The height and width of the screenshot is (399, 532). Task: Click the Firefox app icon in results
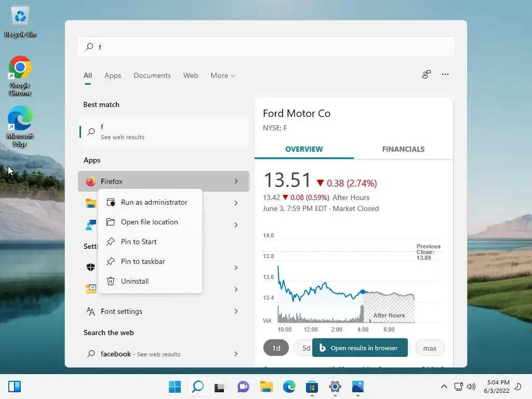tap(90, 181)
